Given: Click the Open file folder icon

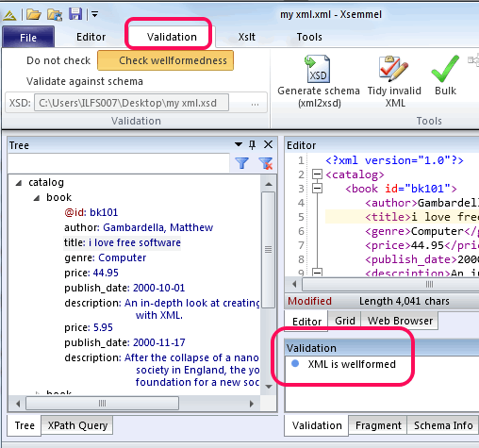Looking at the screenshot, I should point(34,14).
